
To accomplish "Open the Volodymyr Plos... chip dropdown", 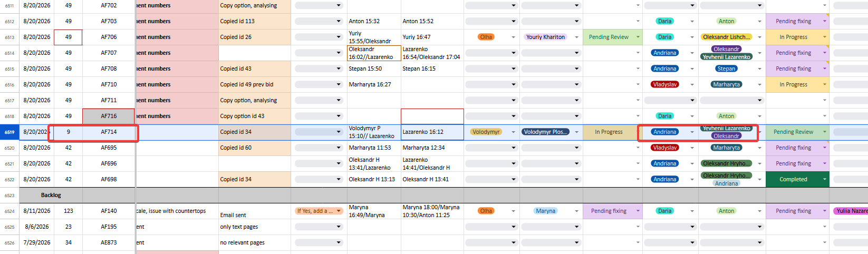I will (x=577, y=132).
